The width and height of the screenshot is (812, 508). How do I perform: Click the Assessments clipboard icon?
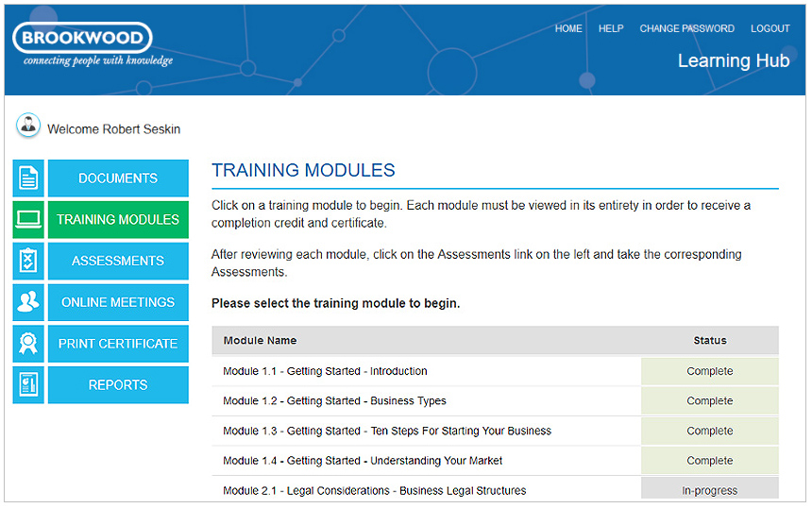28,262
